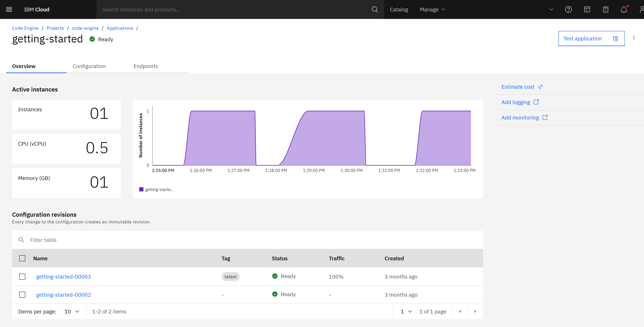Open the page number selector dropdown
Screen dimensions: 644x327
coord(406,312)
